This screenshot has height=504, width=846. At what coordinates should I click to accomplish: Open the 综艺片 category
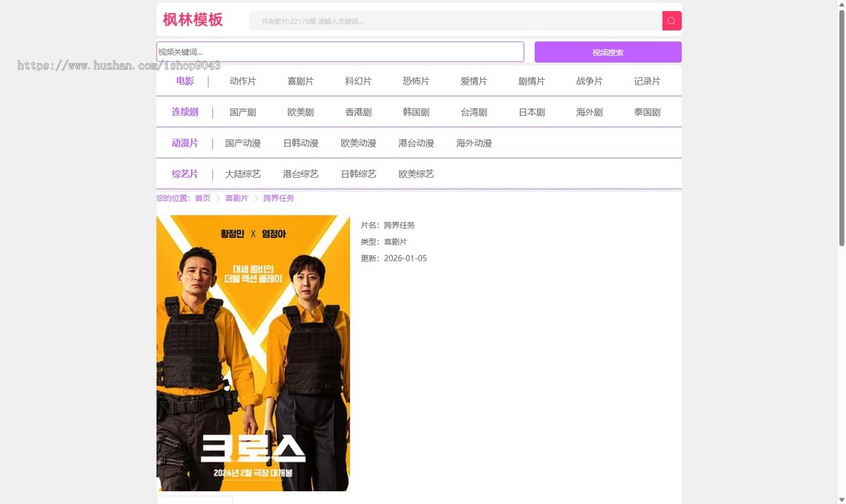point(185,174)
